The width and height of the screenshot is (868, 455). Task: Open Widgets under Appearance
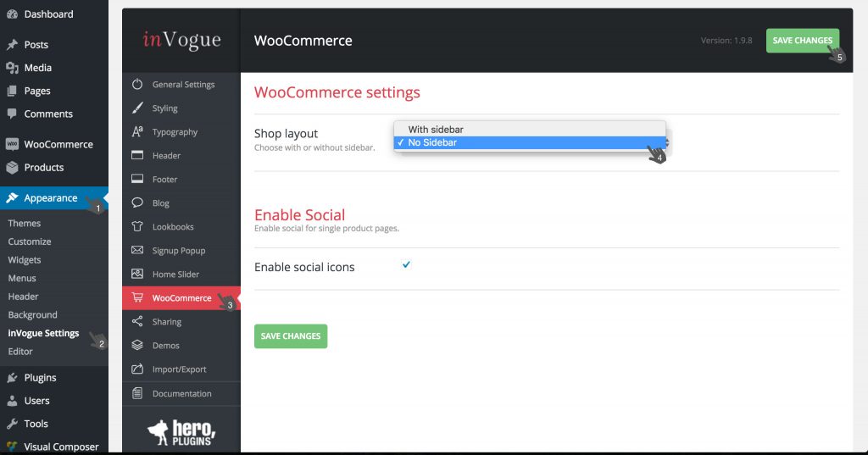coord(25,259)
